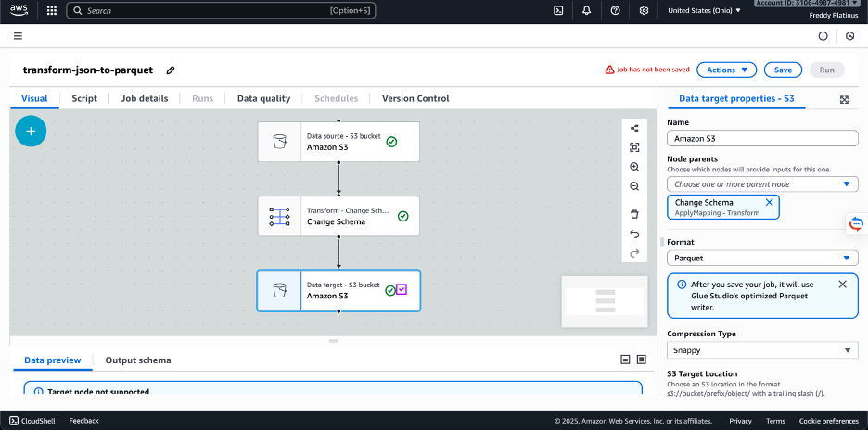The image size is (868, 430).
Task: Switch to the Visual tab
Action: tap(34, 98)
